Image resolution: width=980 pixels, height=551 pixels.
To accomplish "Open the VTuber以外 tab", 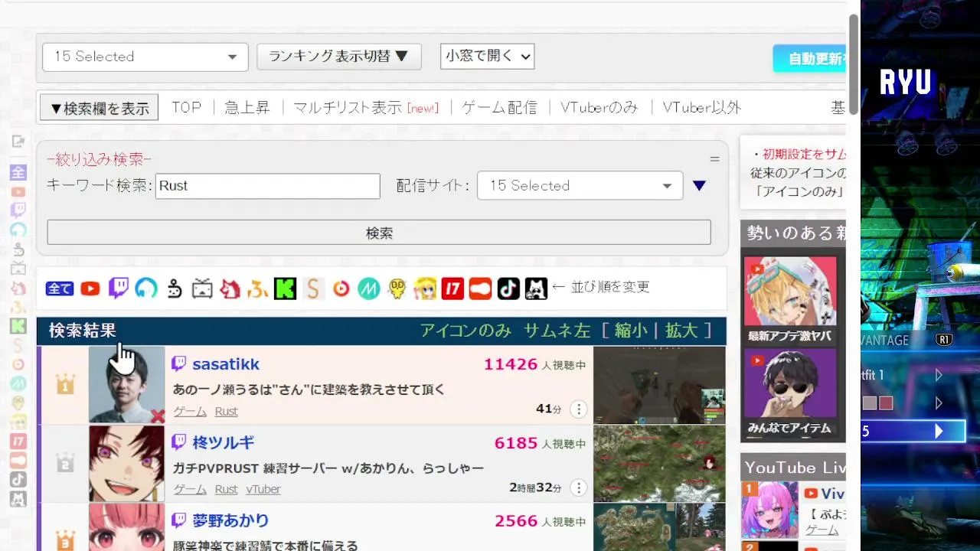I will (x=702, y=108).
